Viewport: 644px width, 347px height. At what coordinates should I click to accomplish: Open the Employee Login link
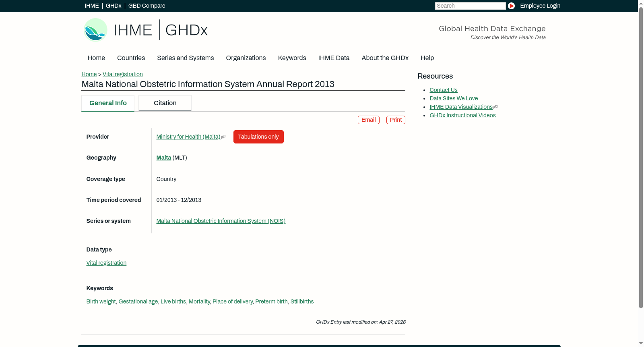point(540,6)
